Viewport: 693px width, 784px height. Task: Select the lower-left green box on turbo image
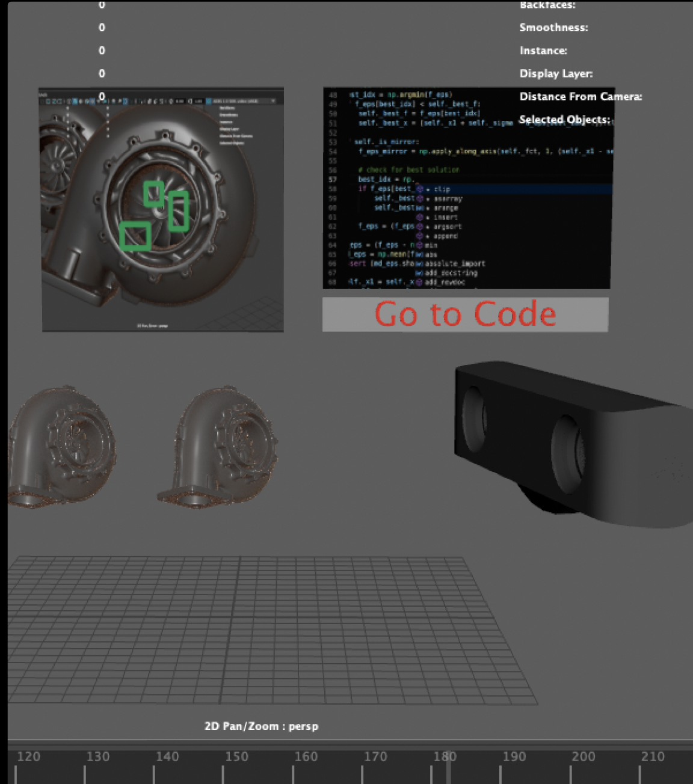tap(135, 236)
